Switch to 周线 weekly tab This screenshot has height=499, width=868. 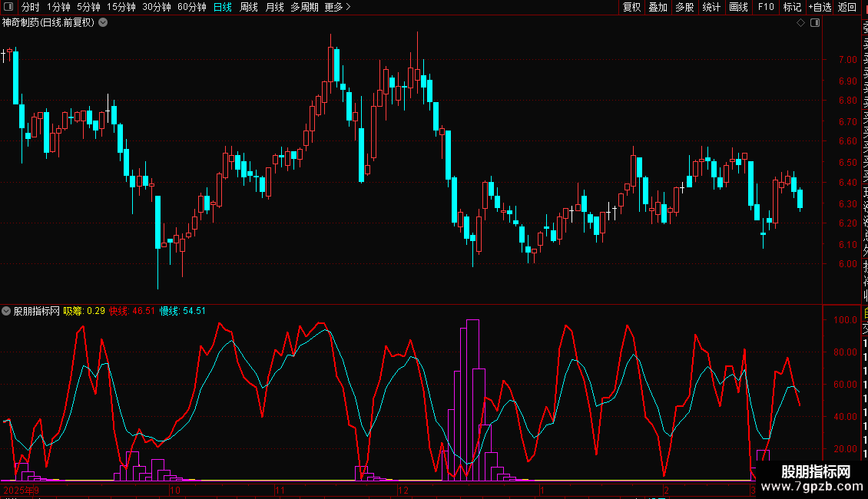[x=249, y=7]
